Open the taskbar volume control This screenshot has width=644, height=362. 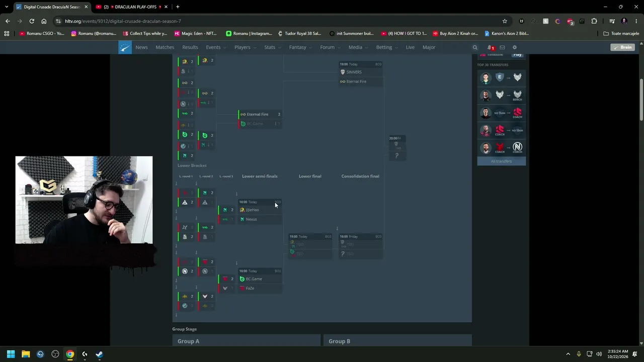(599, 354)
